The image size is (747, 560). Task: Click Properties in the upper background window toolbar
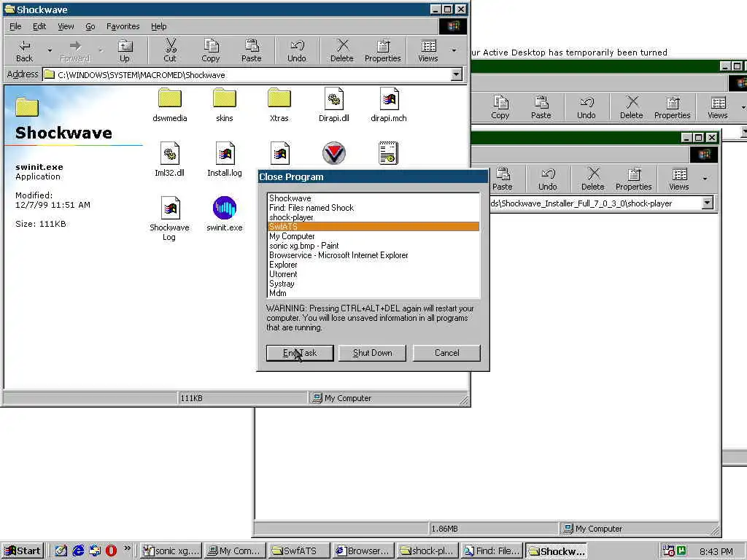[x=672, y=108]
